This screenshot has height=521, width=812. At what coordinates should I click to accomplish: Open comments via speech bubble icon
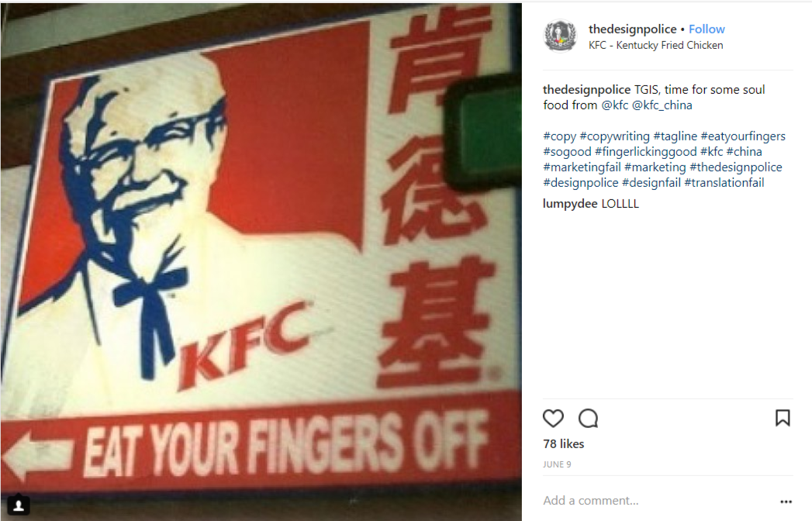point(589,418)
